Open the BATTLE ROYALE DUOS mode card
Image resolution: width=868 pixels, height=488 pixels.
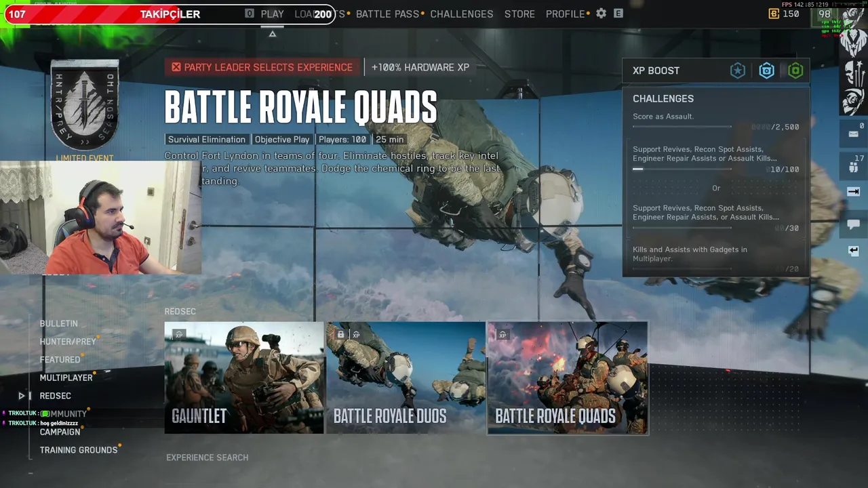pyautogui.click(x=406, y=378)
